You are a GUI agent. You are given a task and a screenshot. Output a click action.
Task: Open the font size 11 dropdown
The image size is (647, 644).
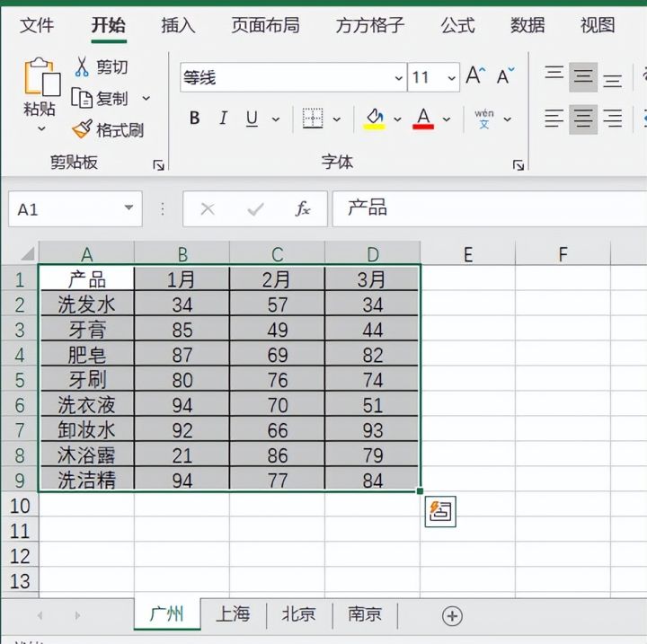(x=451, y=77)
